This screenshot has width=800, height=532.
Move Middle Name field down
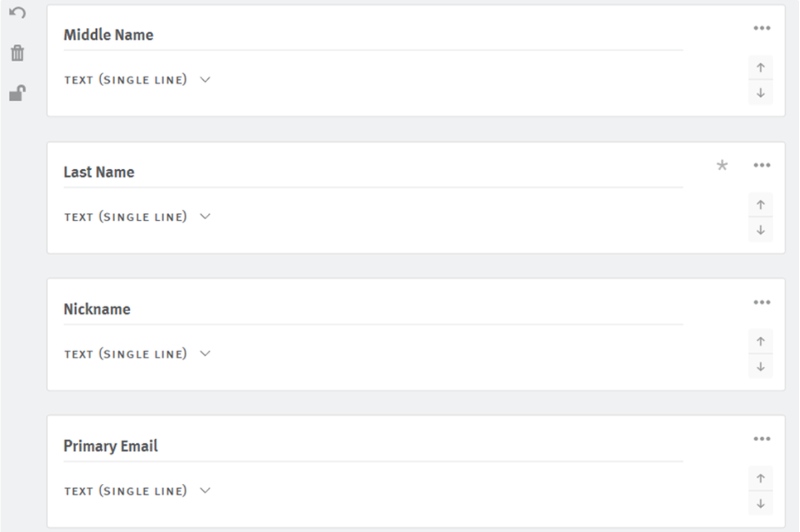[x=760, y=93]
